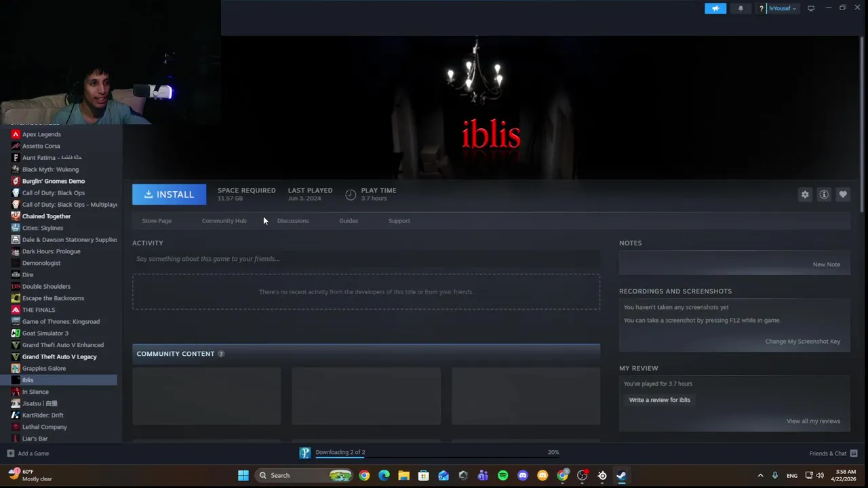Show hidden system tray icons chevron
This screenshot has width=868, height=488.
(760, 475)
